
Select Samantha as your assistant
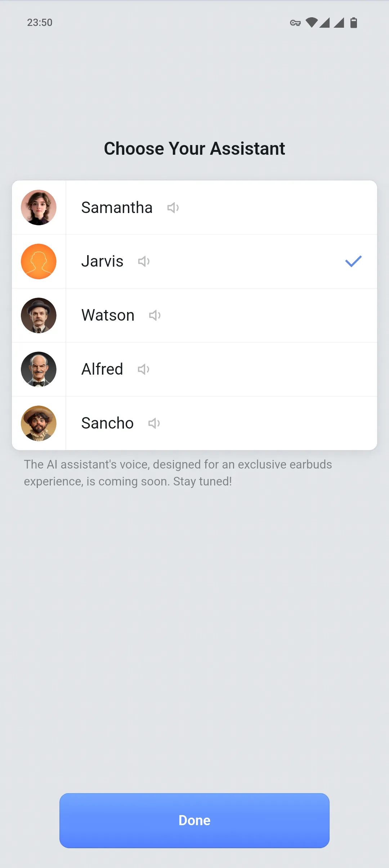pos(194,208)
